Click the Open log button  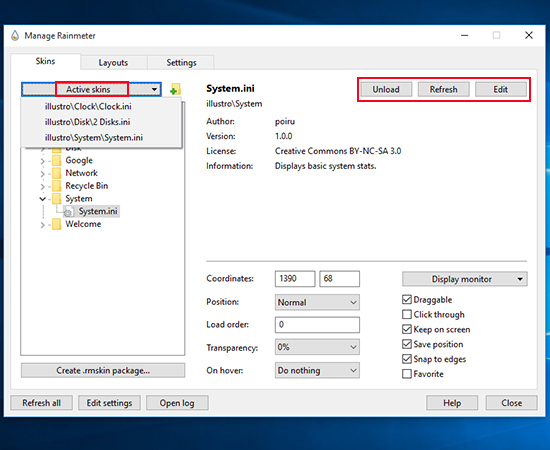click(177, 403)
